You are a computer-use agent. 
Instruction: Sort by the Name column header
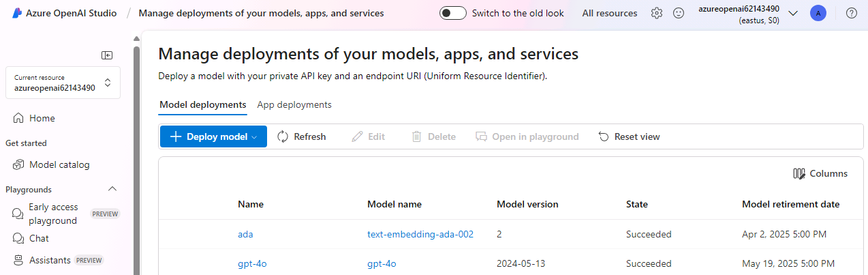pos(251,204)
